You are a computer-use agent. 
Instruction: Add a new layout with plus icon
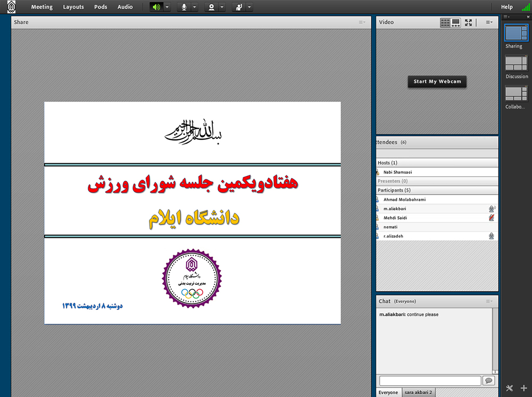523,388
